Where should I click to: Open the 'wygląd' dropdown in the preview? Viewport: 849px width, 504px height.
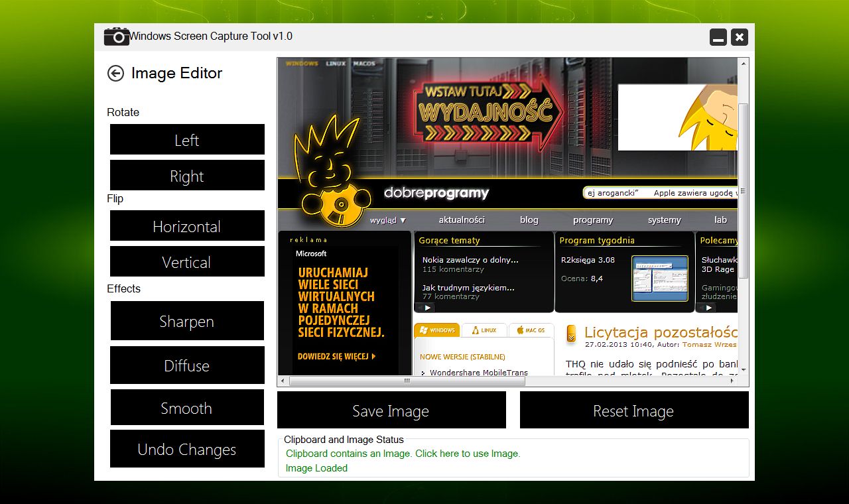pyautogui.click(x=388, y=220)
